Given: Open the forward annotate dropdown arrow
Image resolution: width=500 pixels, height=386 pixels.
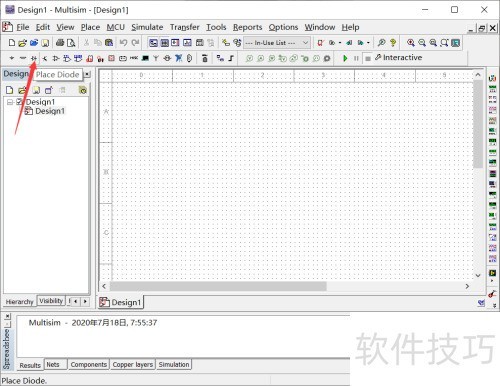Looking at the screenshot, I should (368, 43).
